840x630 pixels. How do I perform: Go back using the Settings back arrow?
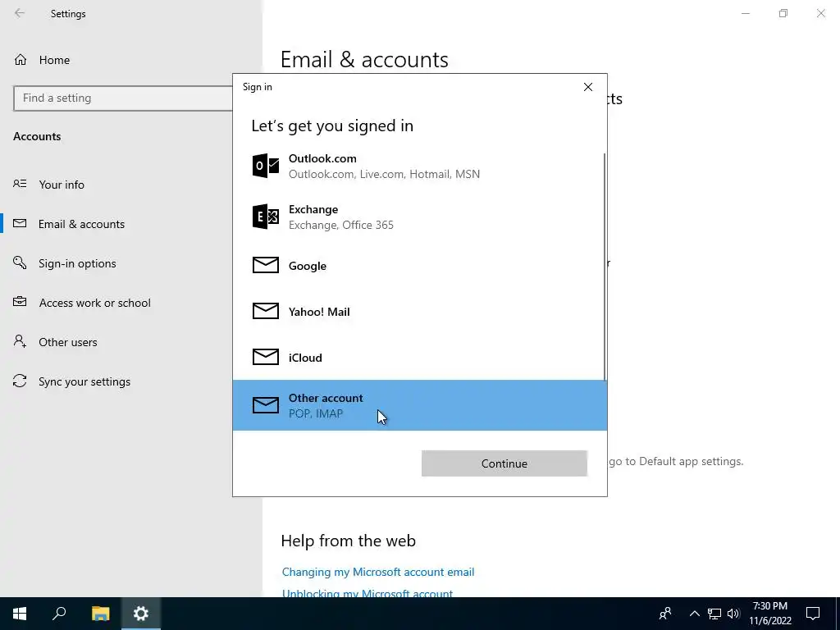point(20,13)
